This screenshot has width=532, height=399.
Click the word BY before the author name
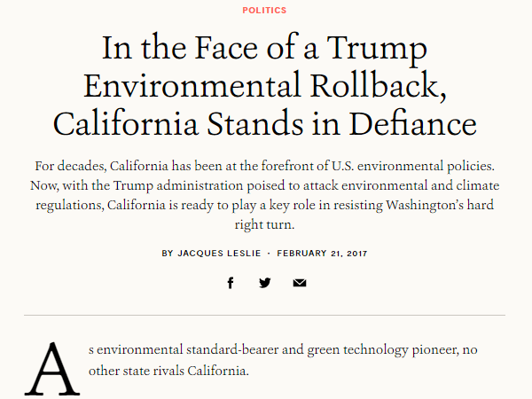click(x=168, y=253)
